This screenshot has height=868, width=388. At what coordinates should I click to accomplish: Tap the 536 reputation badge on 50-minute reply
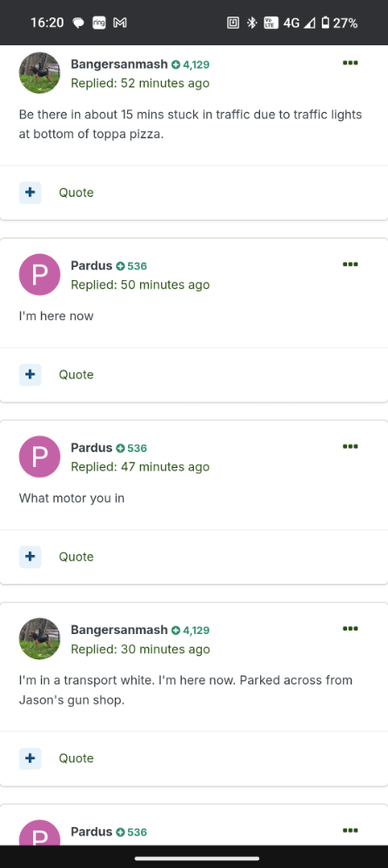[x=131, y=266]
